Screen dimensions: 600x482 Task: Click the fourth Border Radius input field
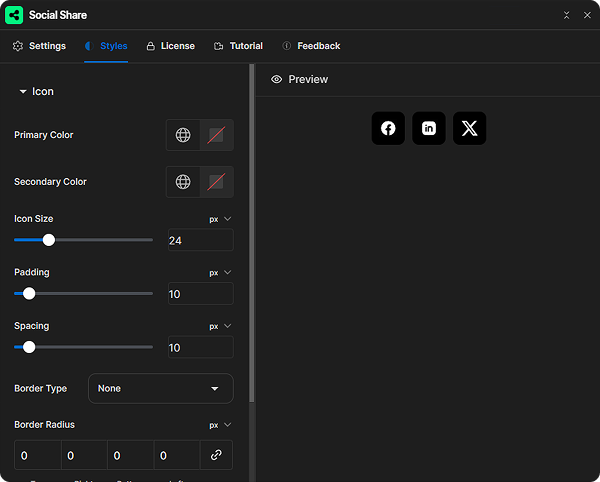pyautogui.click(x=177, y=455)
